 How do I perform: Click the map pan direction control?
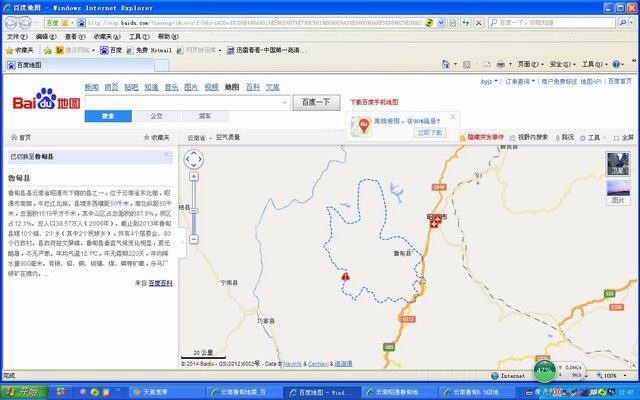point(194,159)
